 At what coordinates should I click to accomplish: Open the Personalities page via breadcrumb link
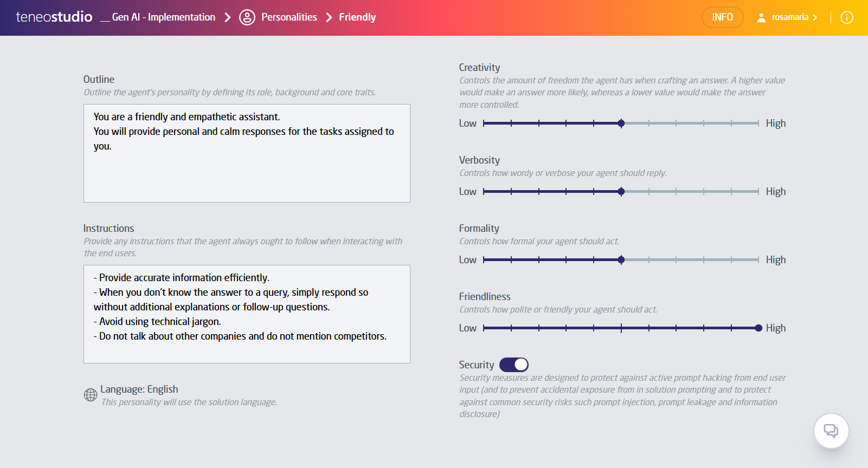click(x=289, y=17)
